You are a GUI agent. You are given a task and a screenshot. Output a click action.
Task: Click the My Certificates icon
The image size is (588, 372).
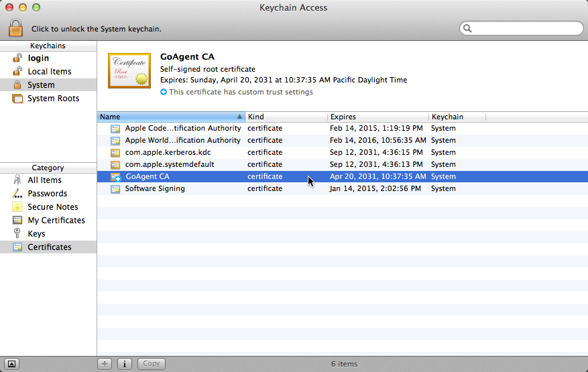pos(17,220)
